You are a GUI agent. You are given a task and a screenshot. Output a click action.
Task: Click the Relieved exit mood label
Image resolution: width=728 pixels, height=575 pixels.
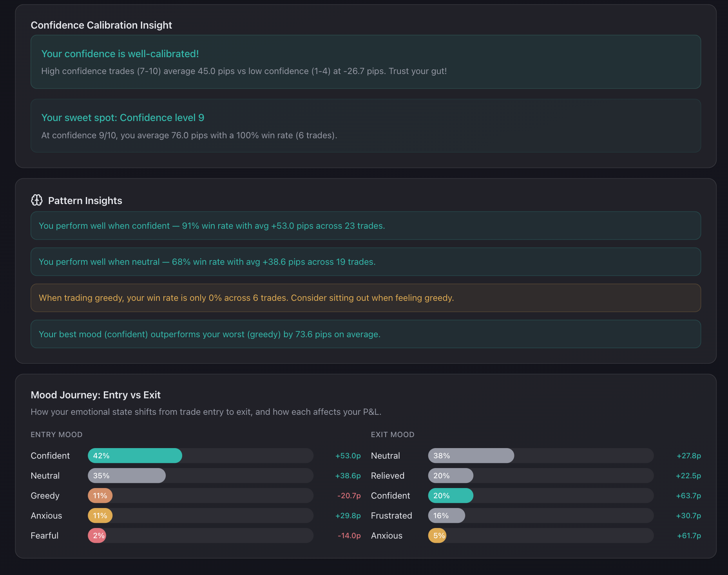click(388, 476)
